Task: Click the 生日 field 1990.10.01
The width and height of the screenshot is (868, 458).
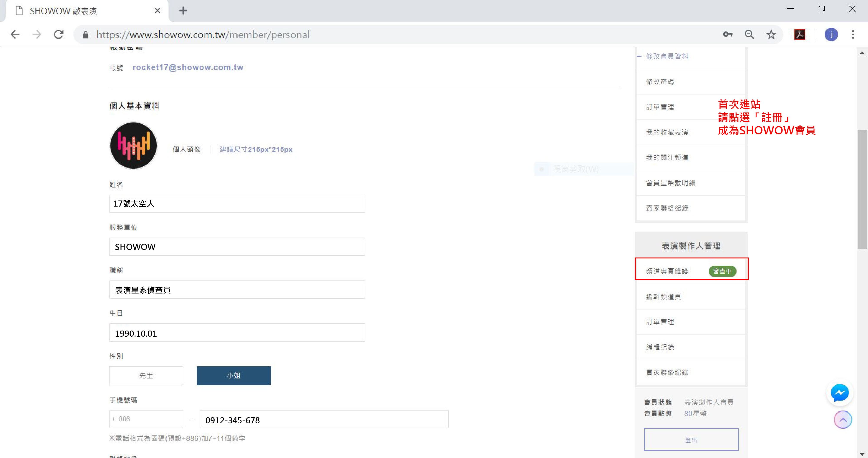Action: [x=237, y=333]
